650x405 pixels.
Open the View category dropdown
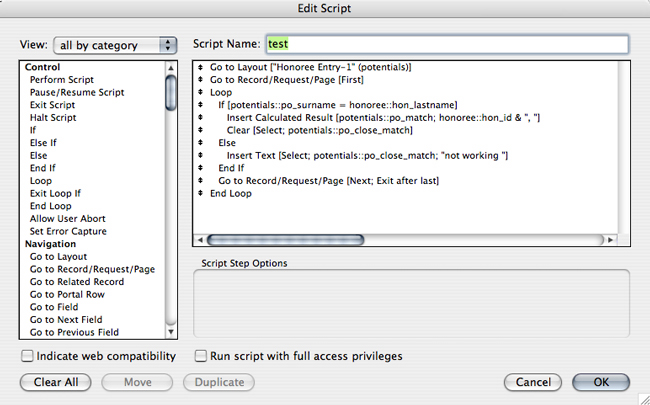pos(116,45)
